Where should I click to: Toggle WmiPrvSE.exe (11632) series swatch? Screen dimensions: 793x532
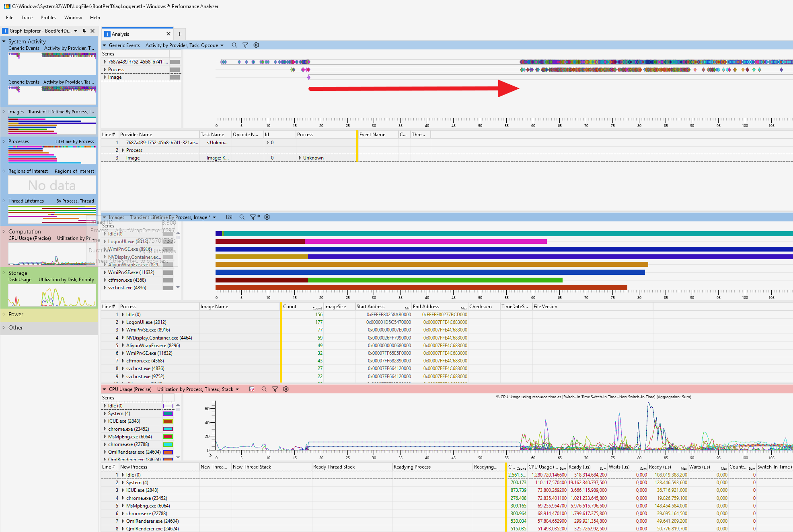tap(168, 272)
